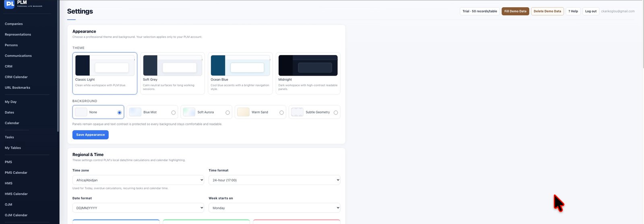Click the Soft Aurora color swatch
The image size is (644, 224).
click(x=189, y=112)
